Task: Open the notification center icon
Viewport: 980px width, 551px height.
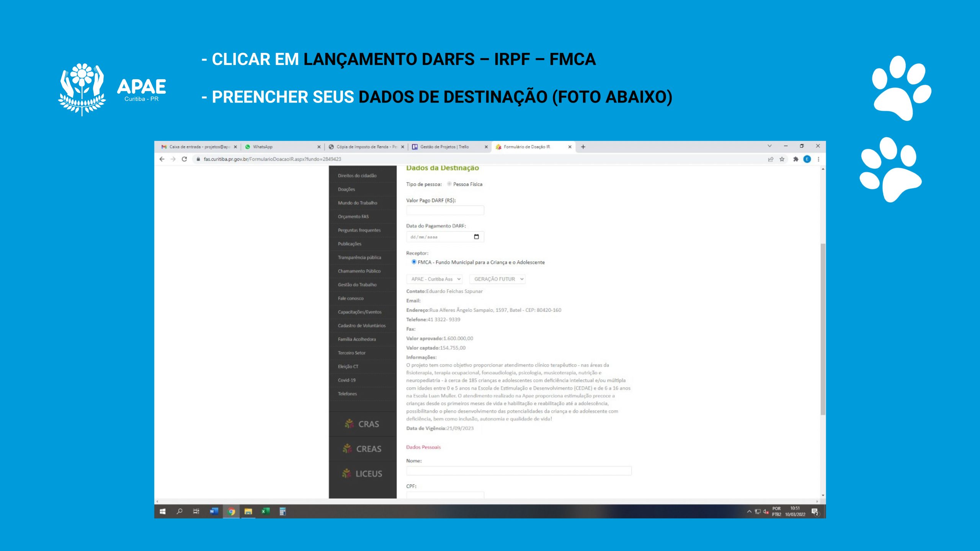Action: point(815,512)
